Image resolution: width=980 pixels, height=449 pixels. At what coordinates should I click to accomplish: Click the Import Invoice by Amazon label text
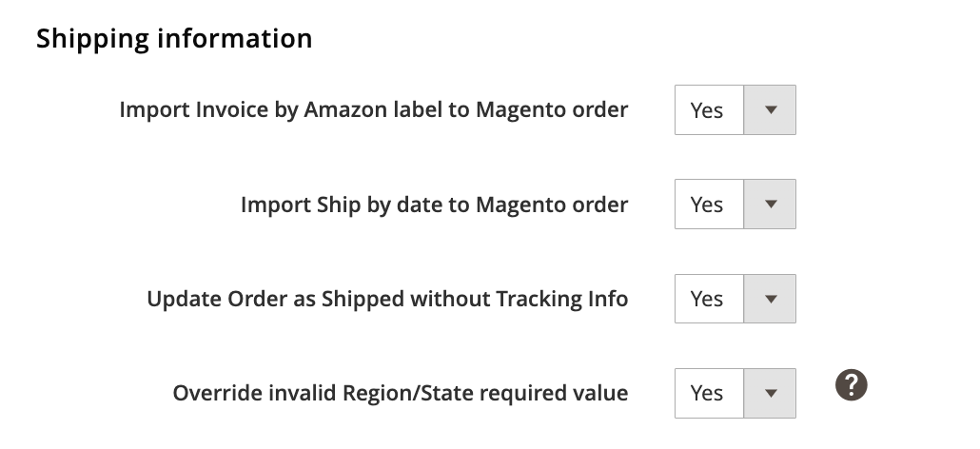[373, 110]
